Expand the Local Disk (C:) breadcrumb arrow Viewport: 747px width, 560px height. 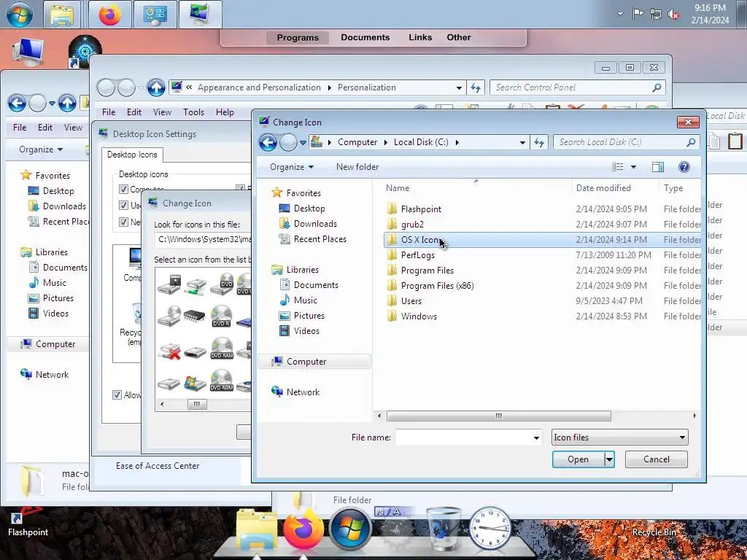457,142
